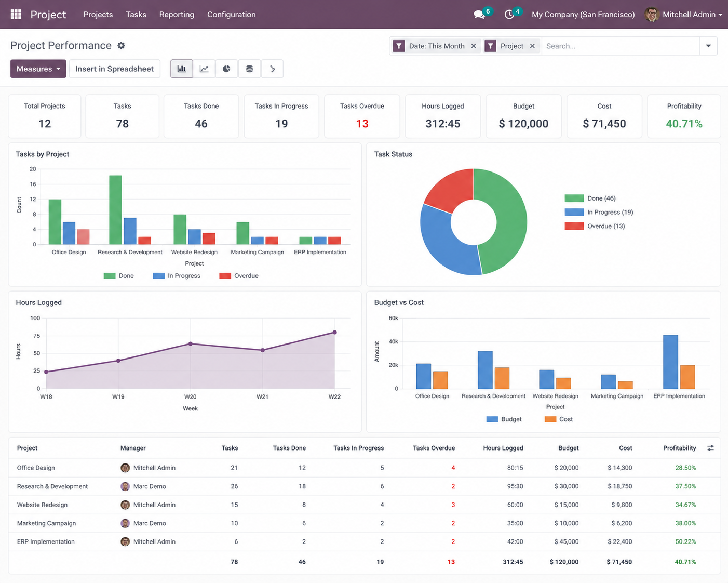Viewport: 728px width, 583px height.
Task: Expand the Measures dropdown
Action: (x=38, y=69)
